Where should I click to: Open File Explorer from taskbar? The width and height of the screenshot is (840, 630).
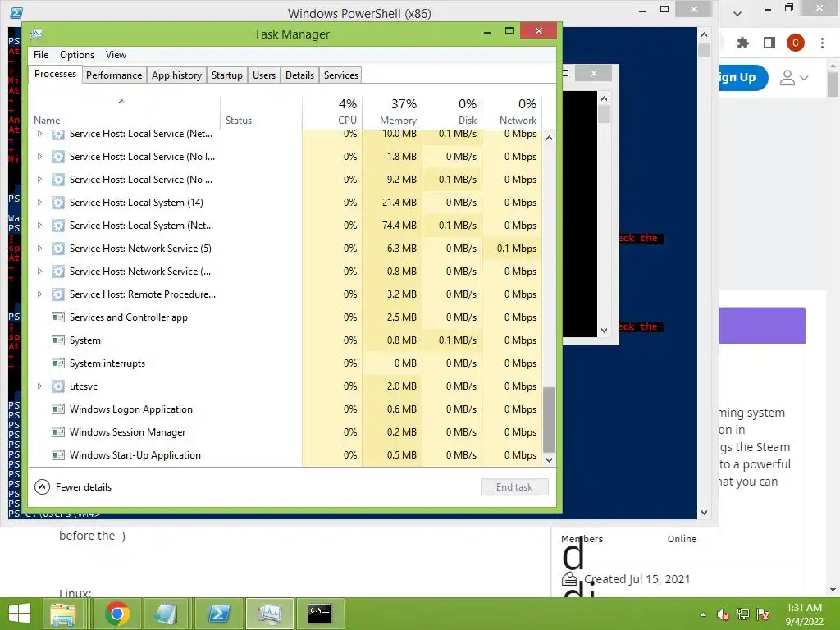point(62,614)
